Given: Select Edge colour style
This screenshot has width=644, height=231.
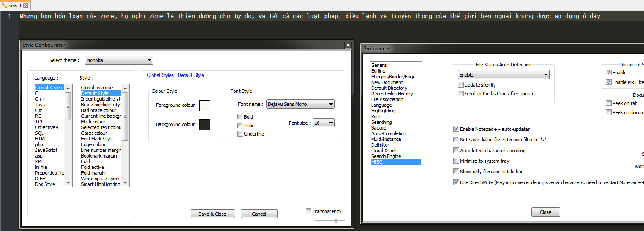Looking at the screenshot, I should (93, 144).
